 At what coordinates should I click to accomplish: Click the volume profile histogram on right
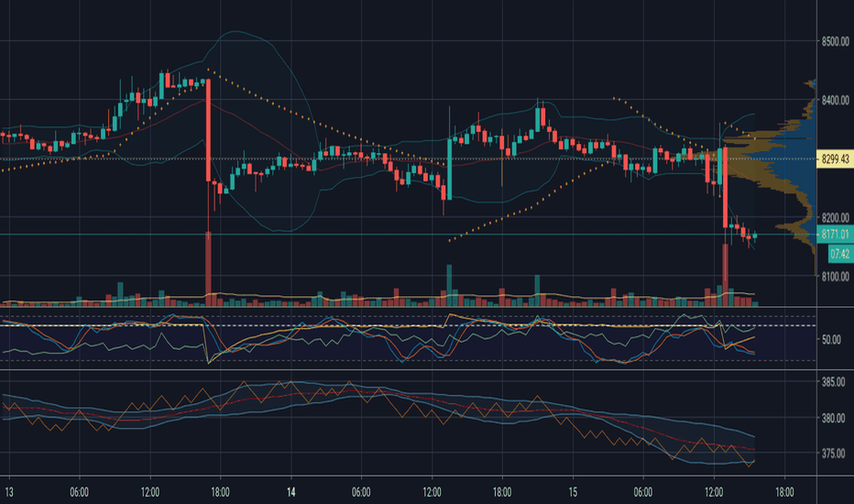[x=784, y=174]
